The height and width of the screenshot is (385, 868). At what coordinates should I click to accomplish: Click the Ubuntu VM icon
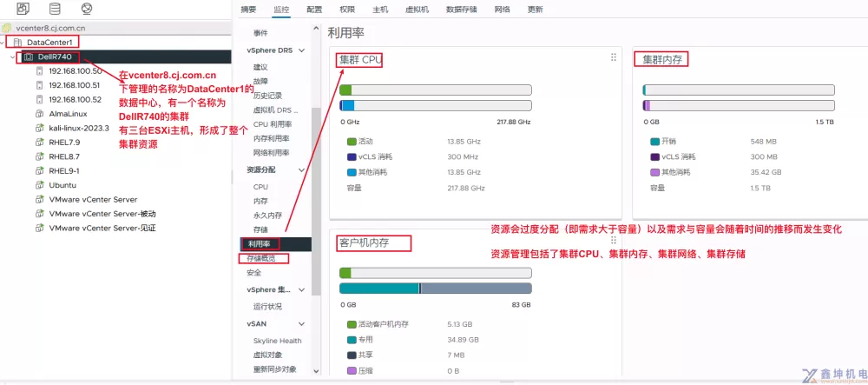pos(39,185)
